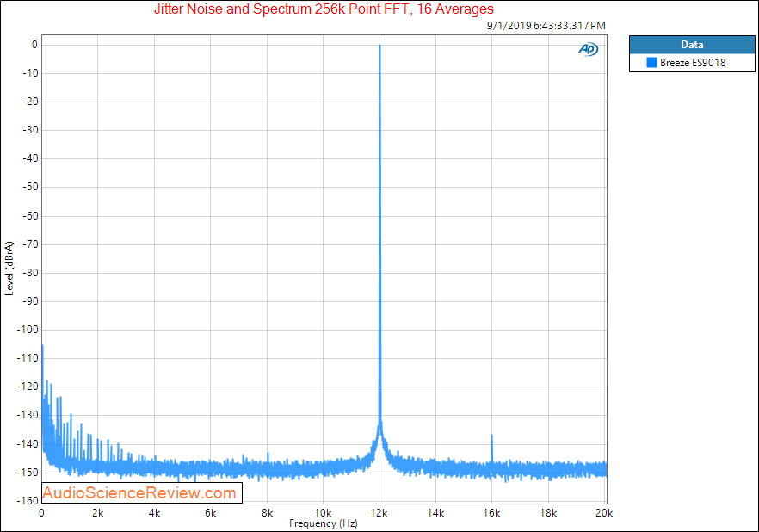
Task: Click the 10k frequency axis tick label
Action: [323, 513]
